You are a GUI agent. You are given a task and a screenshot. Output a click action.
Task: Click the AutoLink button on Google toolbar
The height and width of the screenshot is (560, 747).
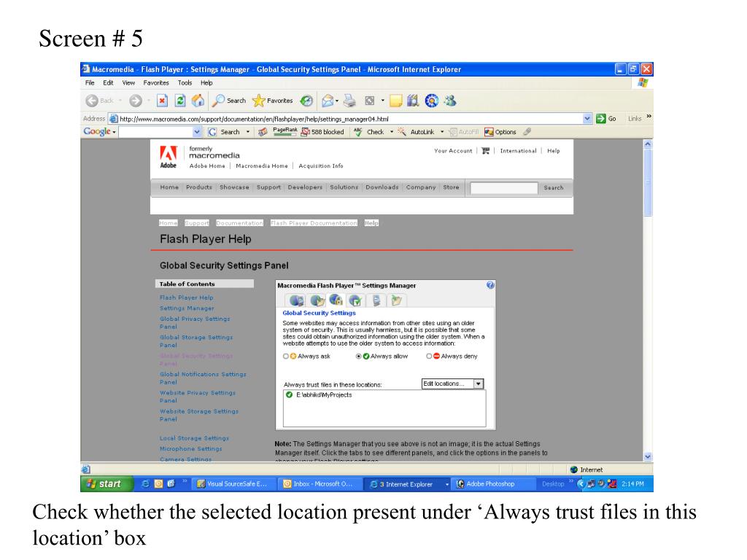point(417,132)
